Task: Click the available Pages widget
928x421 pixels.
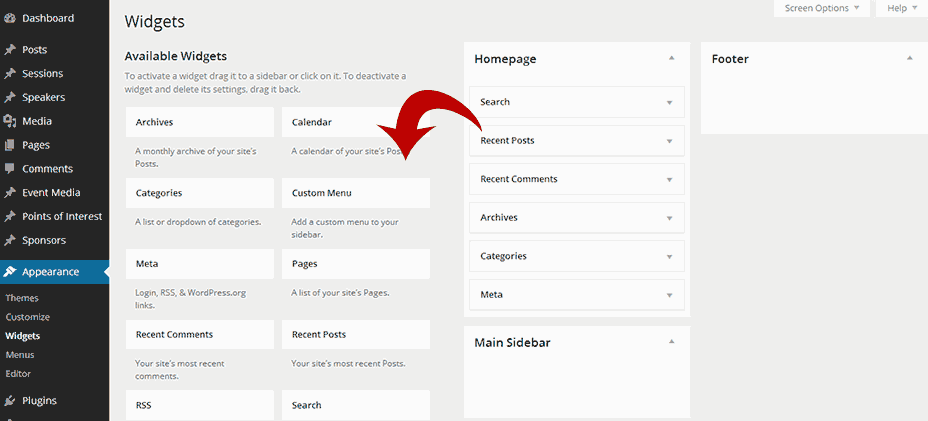Action: (356, 263)
